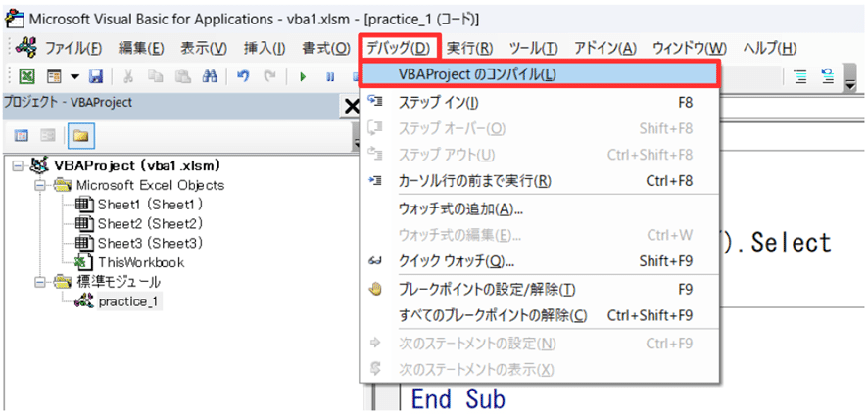Choose カーソル行の前まで実行(R) entry

pos(540,180)
